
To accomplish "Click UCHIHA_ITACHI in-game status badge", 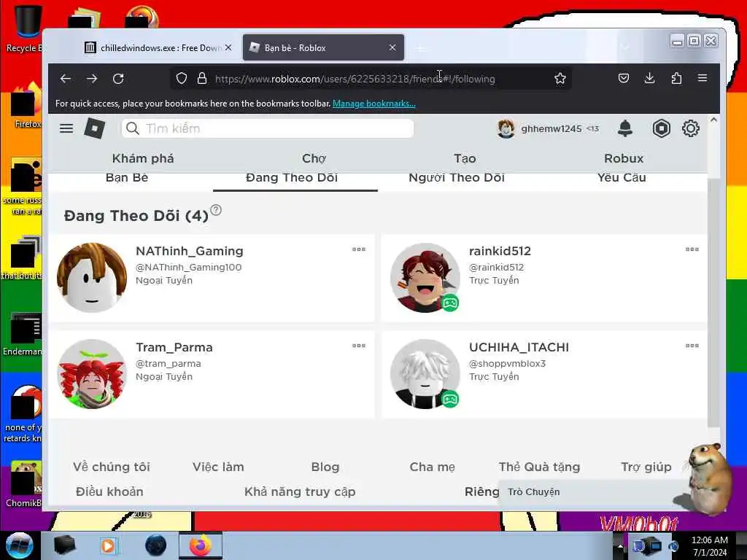I will (x=450, y=399).
